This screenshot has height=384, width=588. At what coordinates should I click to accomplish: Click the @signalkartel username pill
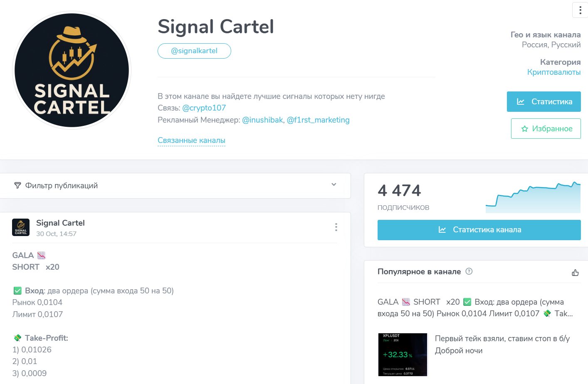(194, 51)
